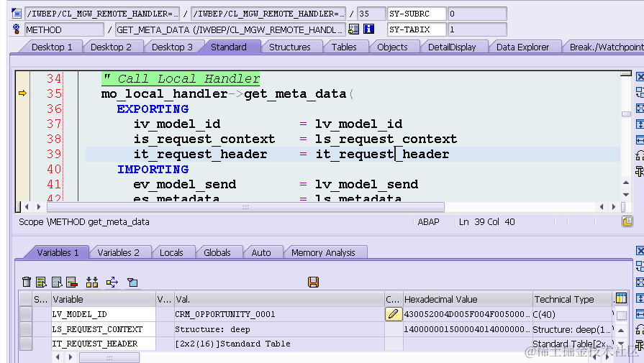Click vertical resize icon beside source editor
644x363 pixels.
[640, 124]
